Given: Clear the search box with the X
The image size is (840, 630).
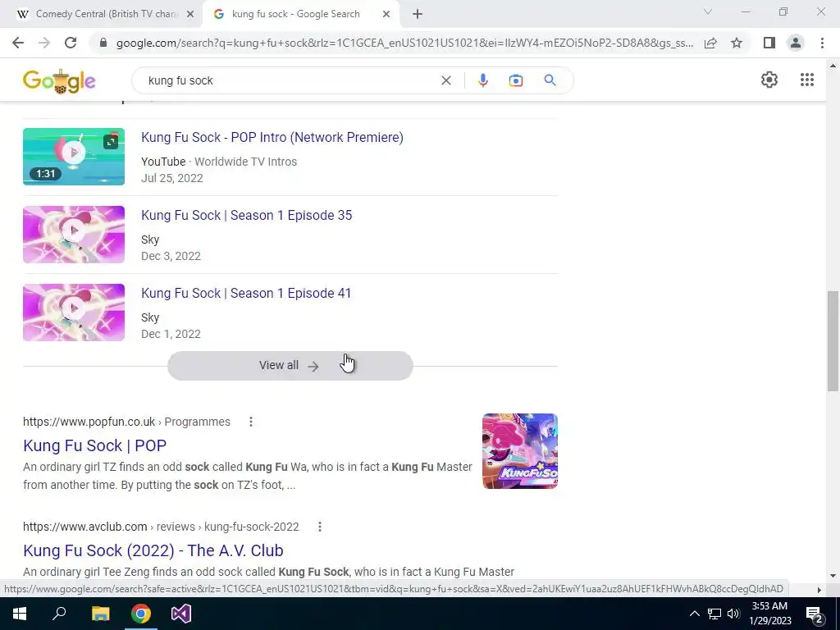Looking at the screenshot, I should tap(445, 80).
